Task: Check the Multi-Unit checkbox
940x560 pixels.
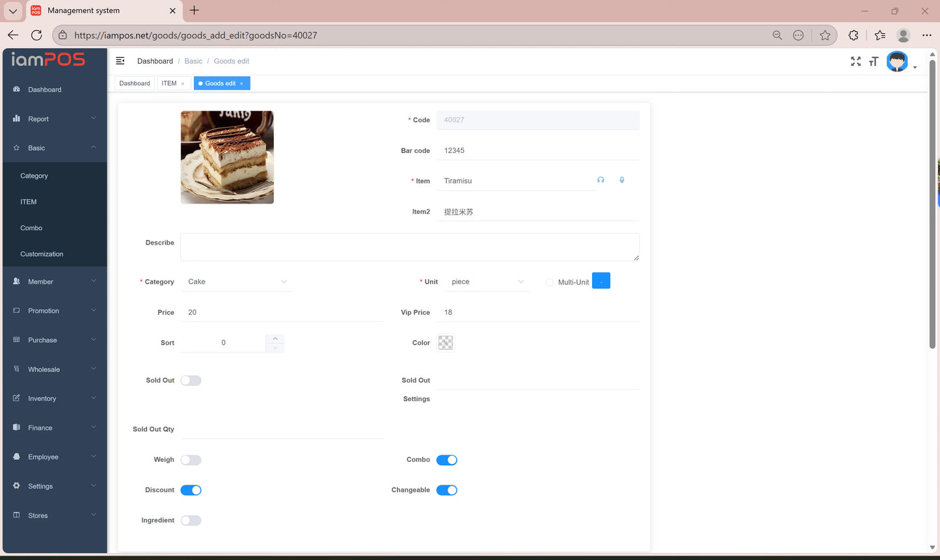Action: click(x=549, y=282)
